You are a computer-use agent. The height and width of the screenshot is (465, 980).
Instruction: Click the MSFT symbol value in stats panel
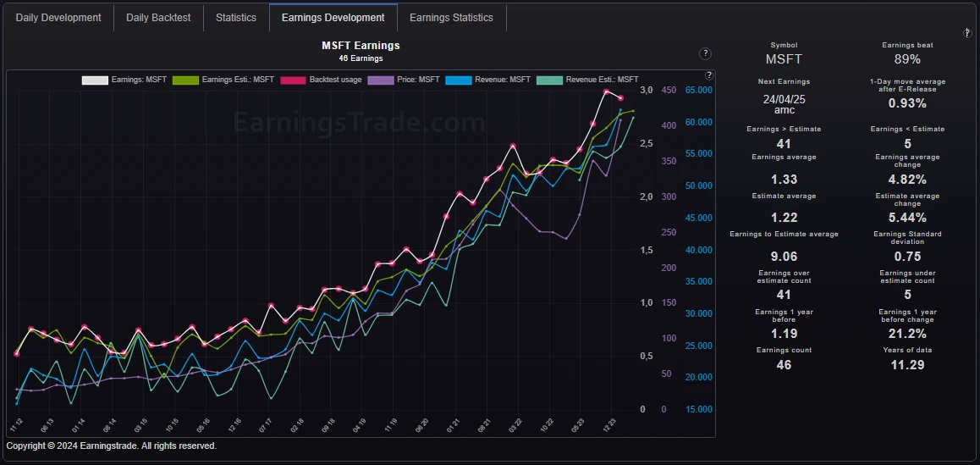(x=784, y=59)
